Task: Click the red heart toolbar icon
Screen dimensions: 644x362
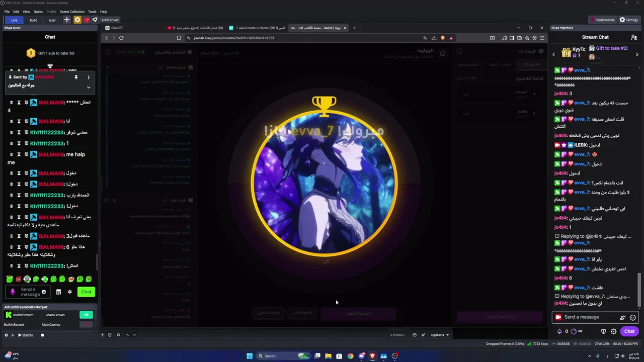Action: [x=86, y=20]
